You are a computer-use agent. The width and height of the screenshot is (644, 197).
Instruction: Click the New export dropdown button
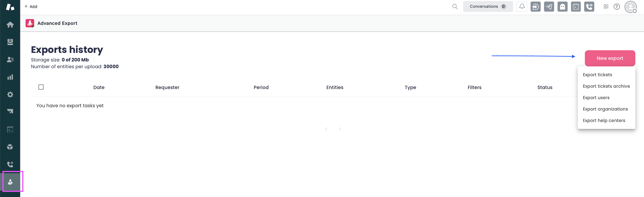(x=610, y=58)
